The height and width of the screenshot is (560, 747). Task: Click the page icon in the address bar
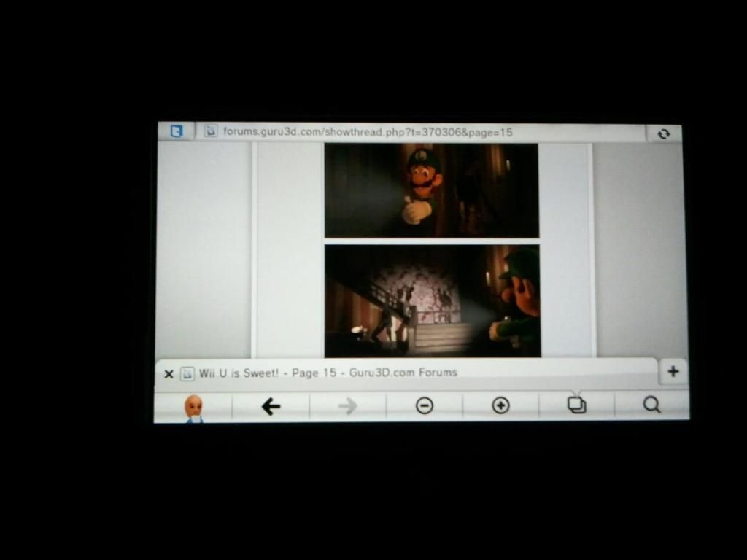pos(211,131)
